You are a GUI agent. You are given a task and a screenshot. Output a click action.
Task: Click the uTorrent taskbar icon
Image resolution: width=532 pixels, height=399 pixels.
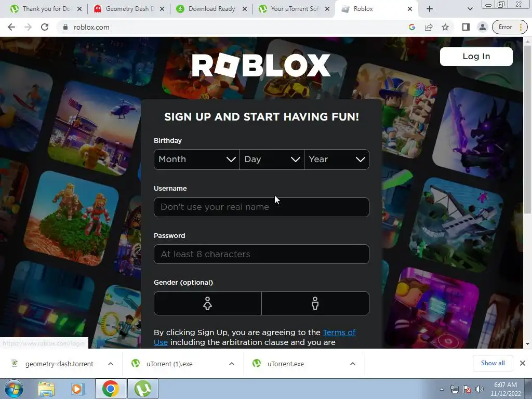click(143, 389)
